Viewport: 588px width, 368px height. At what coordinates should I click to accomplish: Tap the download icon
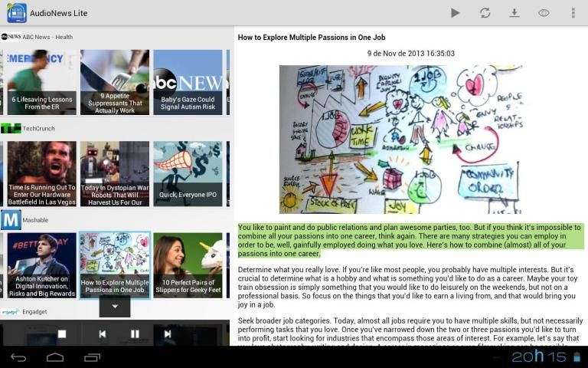(x=514, y=13)
